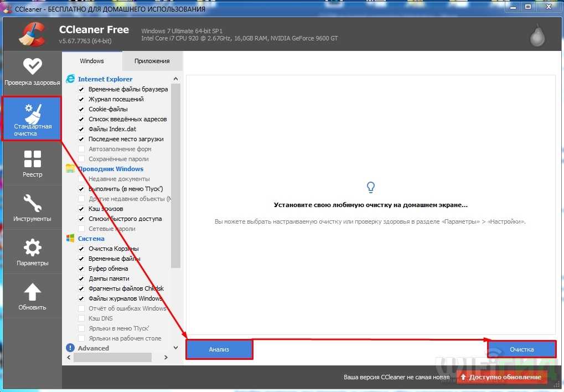Click the vertical scrollbar down arrow
This screenshot has width=564, height=392.
coord(176,348)
